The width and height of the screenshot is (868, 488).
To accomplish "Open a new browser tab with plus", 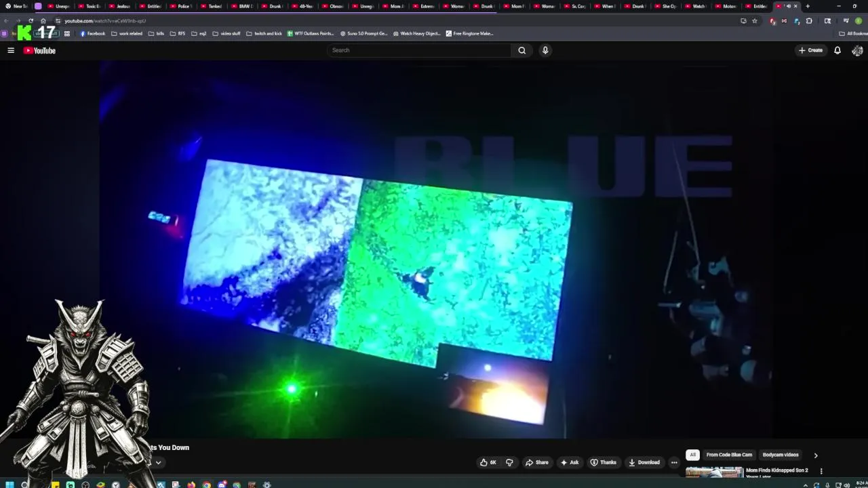I will coord(808,6).
